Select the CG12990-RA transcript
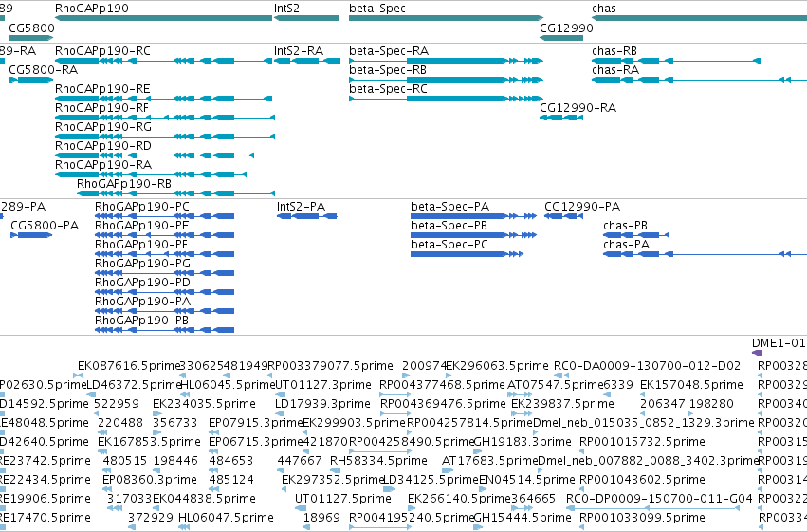The width and height of the screenshot is (807, 532). [561, 118]
